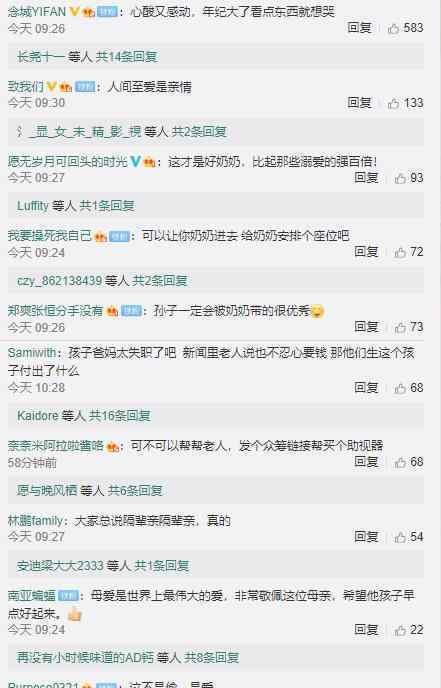Expand 愿与晚风栖 等人 共6条回复 replies

pyautogui.click(x=90, y=490)
